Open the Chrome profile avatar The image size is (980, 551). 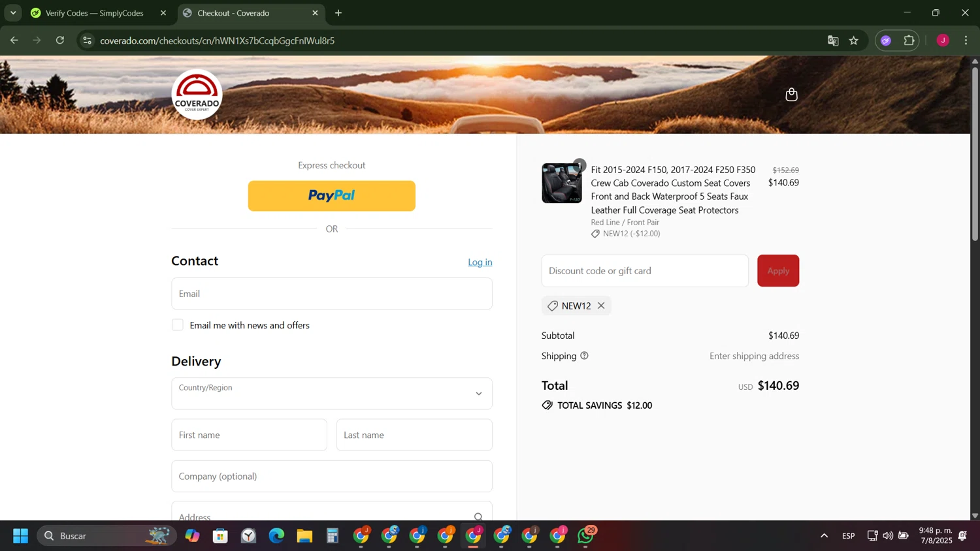click(x=943, y=40)
